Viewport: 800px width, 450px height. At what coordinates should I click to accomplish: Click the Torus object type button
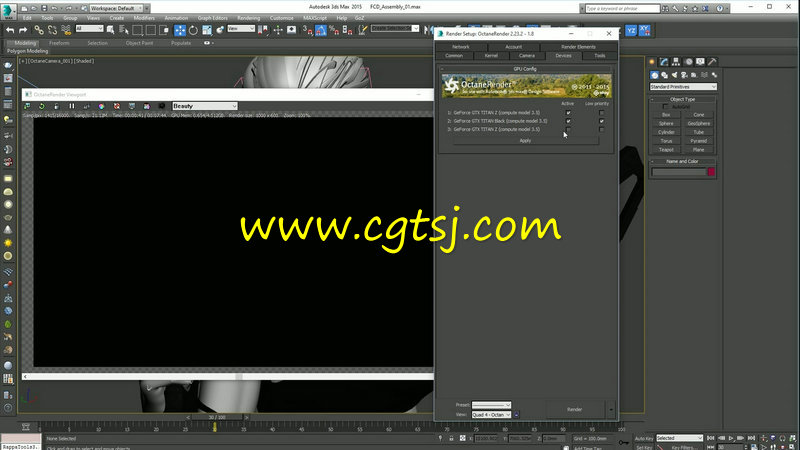pos(666,141)
